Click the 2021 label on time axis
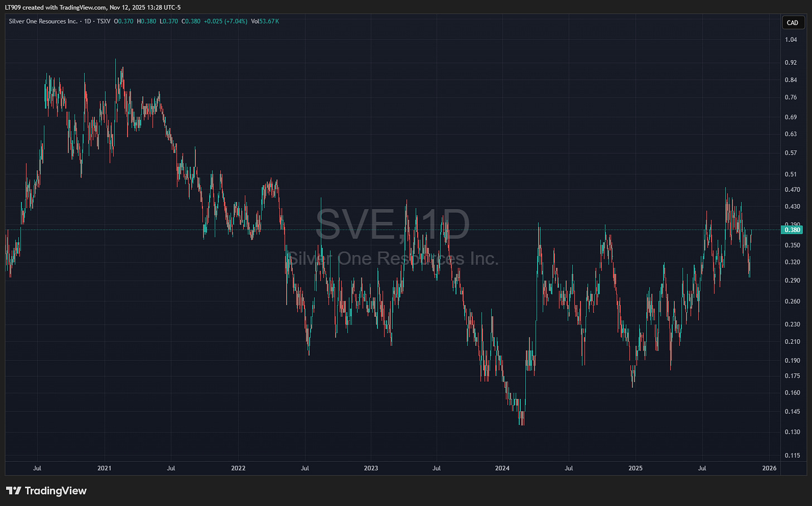Viewport: 812px width, 506px height. tap(104, 468)
